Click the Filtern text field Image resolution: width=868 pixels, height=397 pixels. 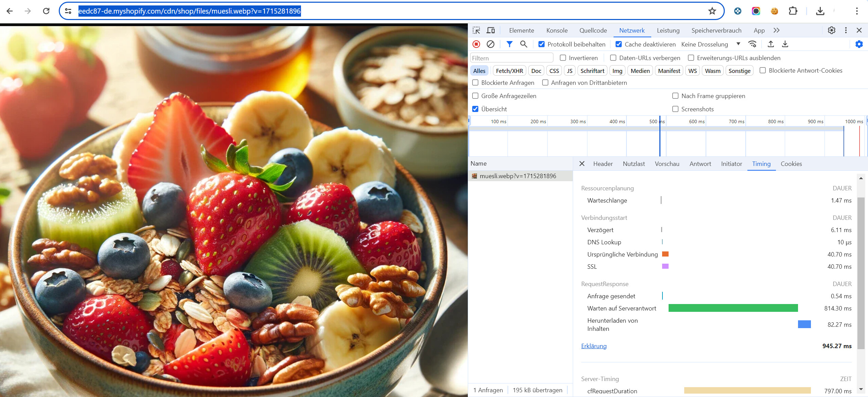point(511,58)
